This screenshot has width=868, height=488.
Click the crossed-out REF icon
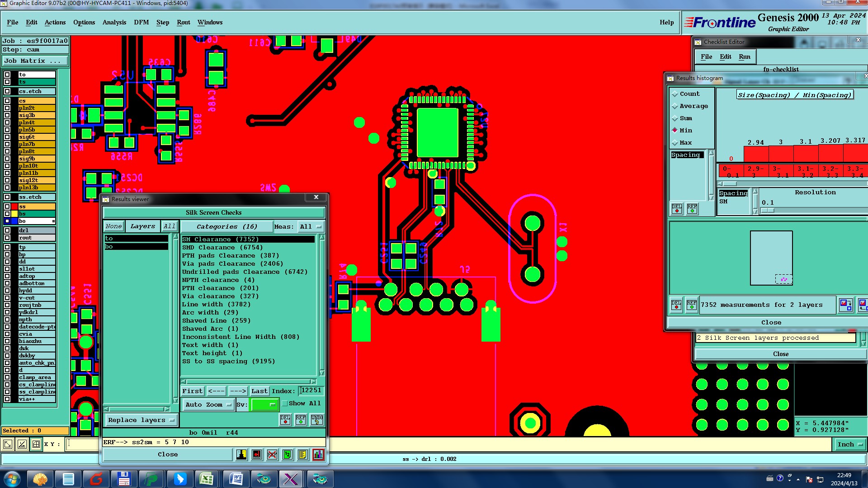pyautogui.click(x=272, y=455)
